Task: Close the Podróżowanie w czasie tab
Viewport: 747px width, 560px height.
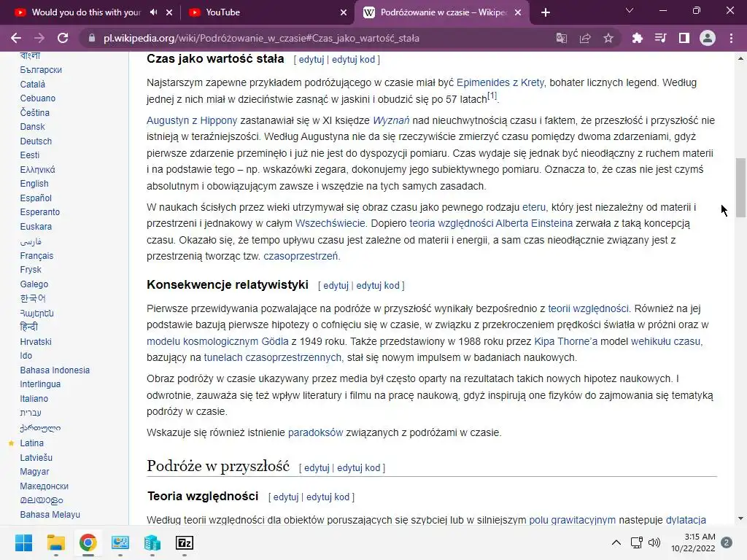Action: (x=518, y=12)
